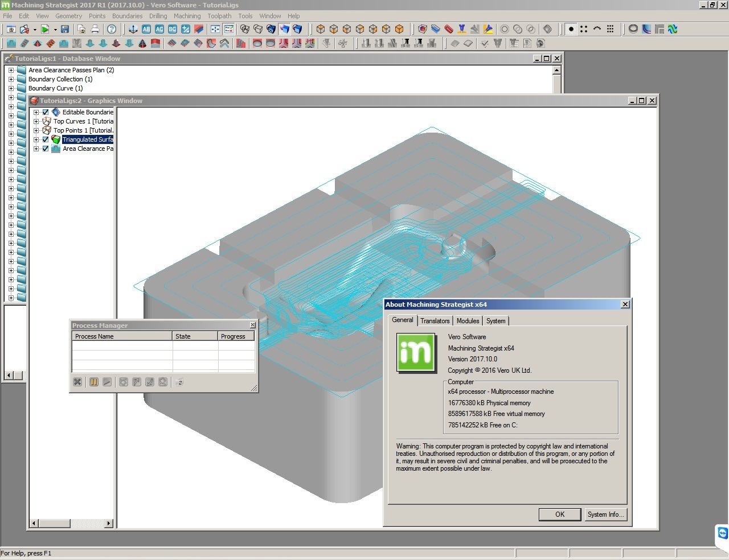729x560 pixels.
Task: Select the General tab in About dialog
Action: point(403,320)
